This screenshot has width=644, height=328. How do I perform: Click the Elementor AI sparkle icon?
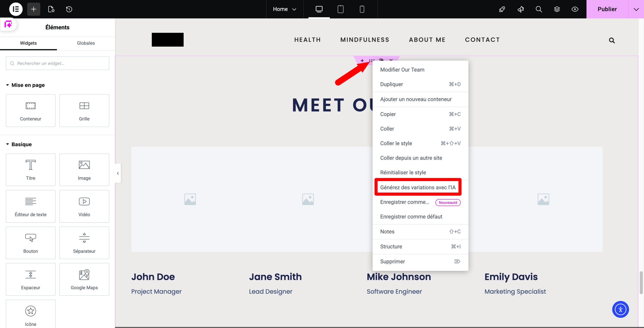click(x=8, y=25)
